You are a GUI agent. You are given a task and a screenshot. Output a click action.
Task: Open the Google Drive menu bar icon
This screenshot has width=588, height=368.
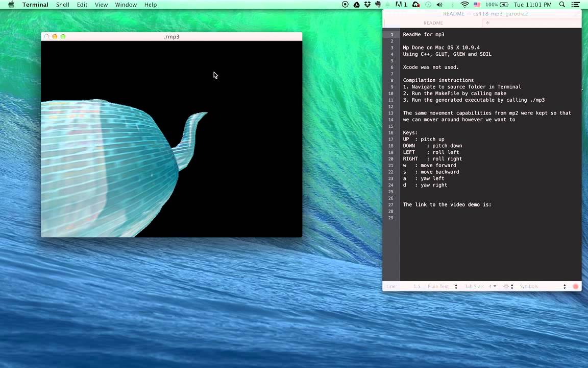pos(356,5)
